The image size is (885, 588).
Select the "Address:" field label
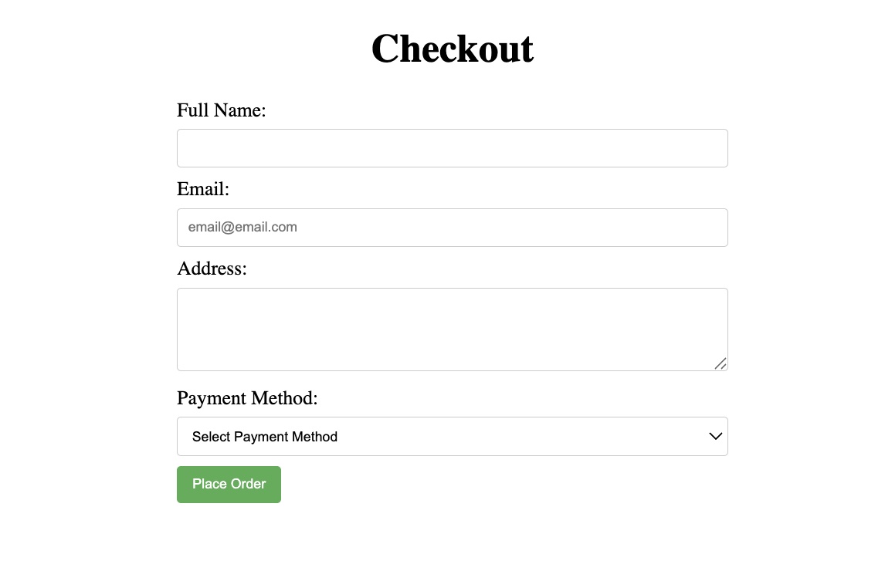[212, 269]
